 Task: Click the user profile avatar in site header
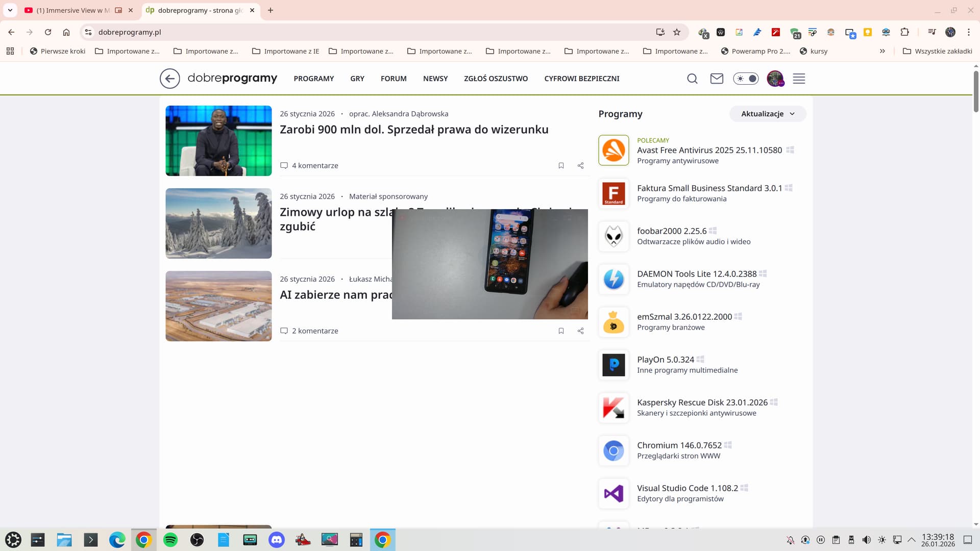(x=775, y=79)
